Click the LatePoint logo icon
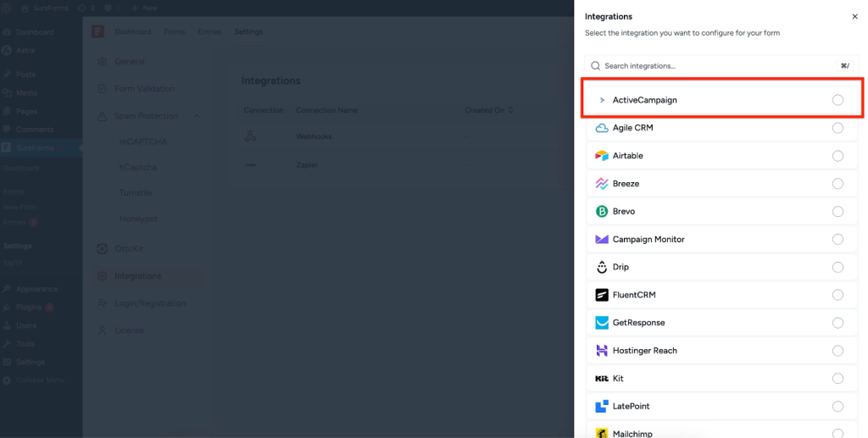 coord(602,407)
